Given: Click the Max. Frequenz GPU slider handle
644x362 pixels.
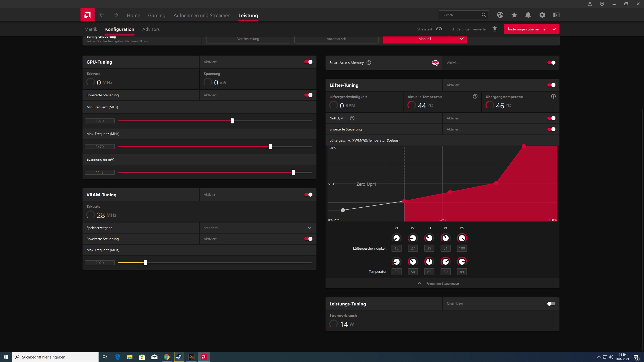Looking at the screenshot, I should [x=270, y=147].
